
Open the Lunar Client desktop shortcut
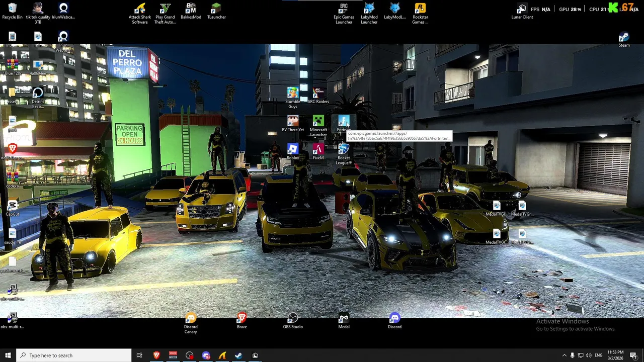click(522, 11)
